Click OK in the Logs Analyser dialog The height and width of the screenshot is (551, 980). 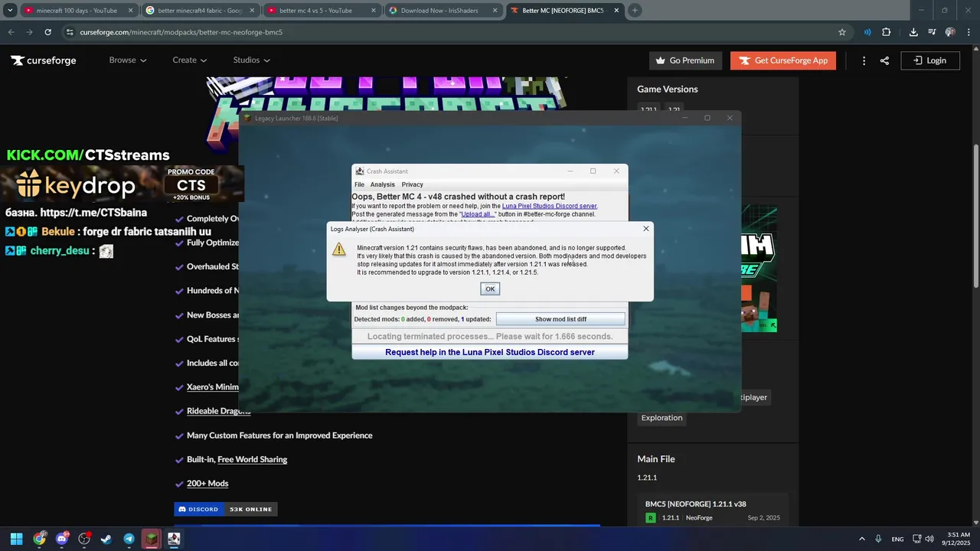click(x=490, y=289)
